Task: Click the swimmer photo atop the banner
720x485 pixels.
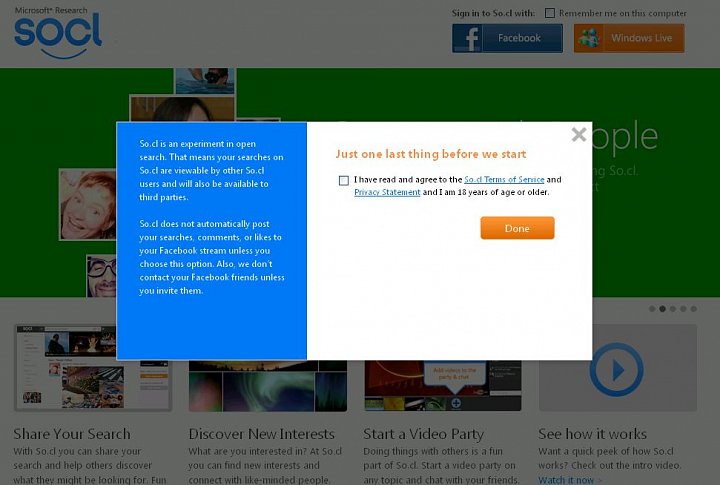Action: click(205, 81)
